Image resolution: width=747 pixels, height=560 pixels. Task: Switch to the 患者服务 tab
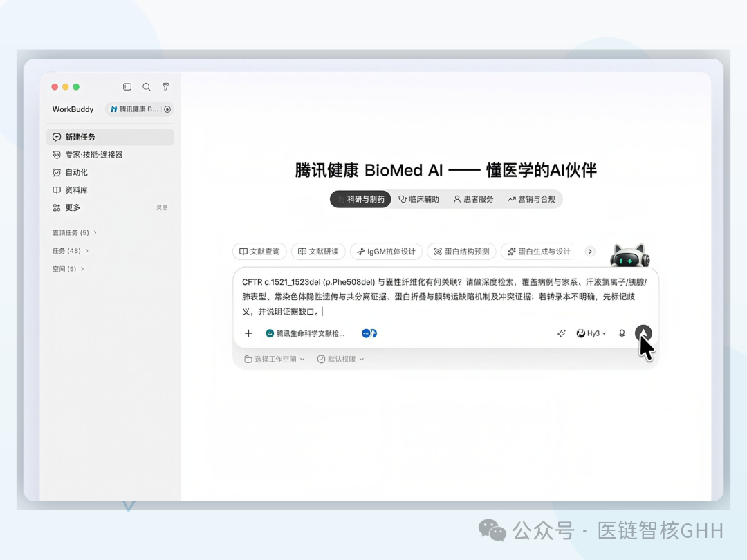coord(474,199)
